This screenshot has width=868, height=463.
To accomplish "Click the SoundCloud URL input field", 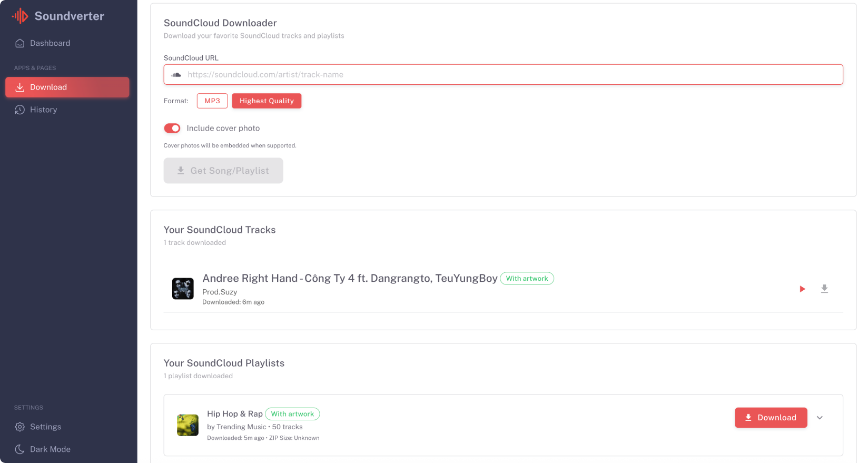I will tap(511, 75).
